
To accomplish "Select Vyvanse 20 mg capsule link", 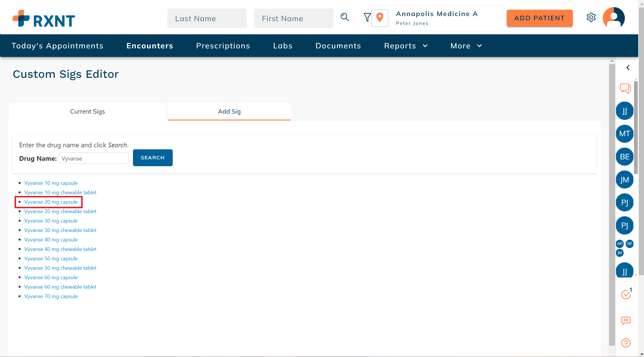I will click(51, 202).
